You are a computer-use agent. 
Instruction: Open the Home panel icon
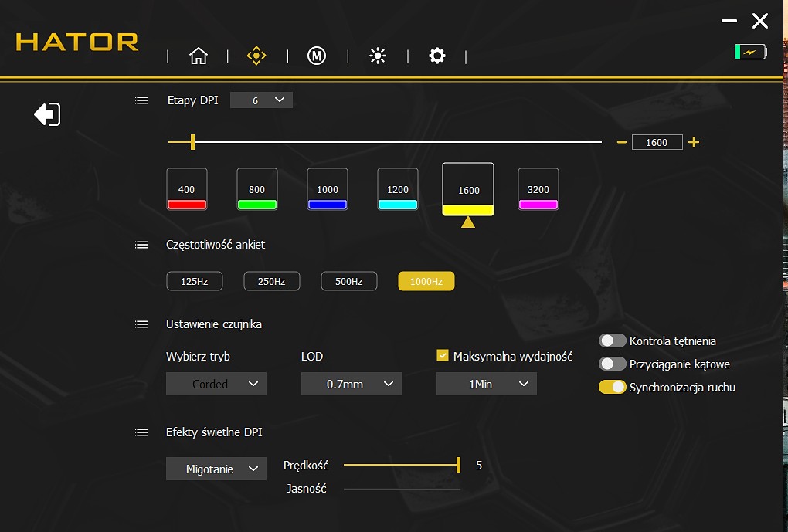[x=199, y=55]
